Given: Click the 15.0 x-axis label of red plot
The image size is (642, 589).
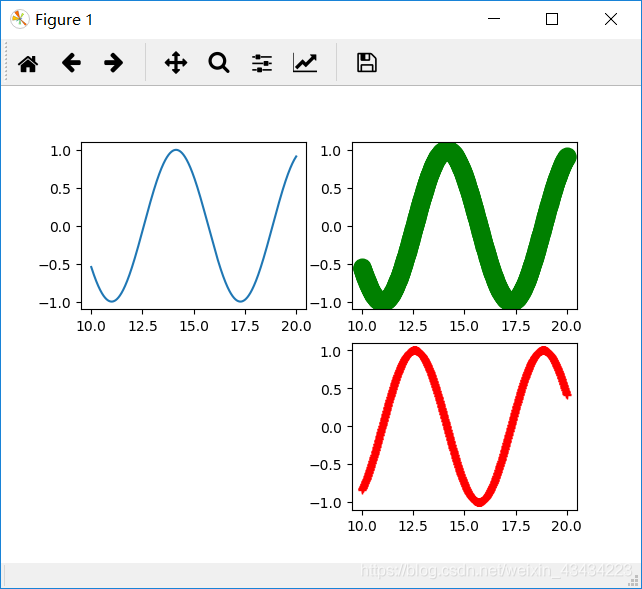Looking at the screenshot, I should (464, 526).
